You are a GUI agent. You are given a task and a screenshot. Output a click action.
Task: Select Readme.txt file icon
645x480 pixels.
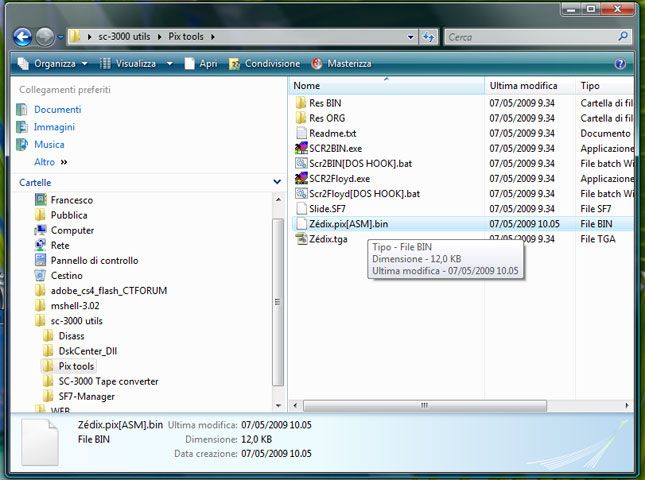point(301,133)
